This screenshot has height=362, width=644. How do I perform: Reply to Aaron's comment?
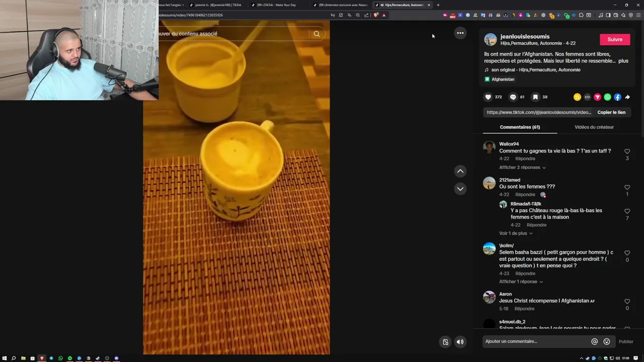point(524,309)
